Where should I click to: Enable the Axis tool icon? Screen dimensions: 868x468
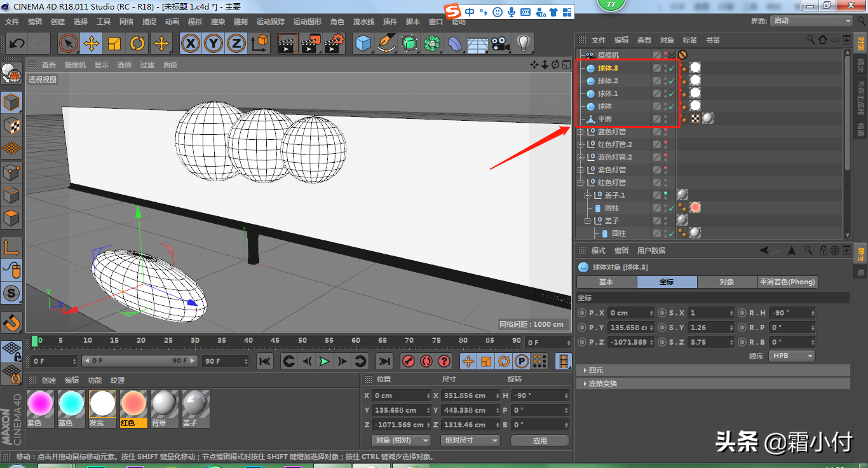[11, 247]
